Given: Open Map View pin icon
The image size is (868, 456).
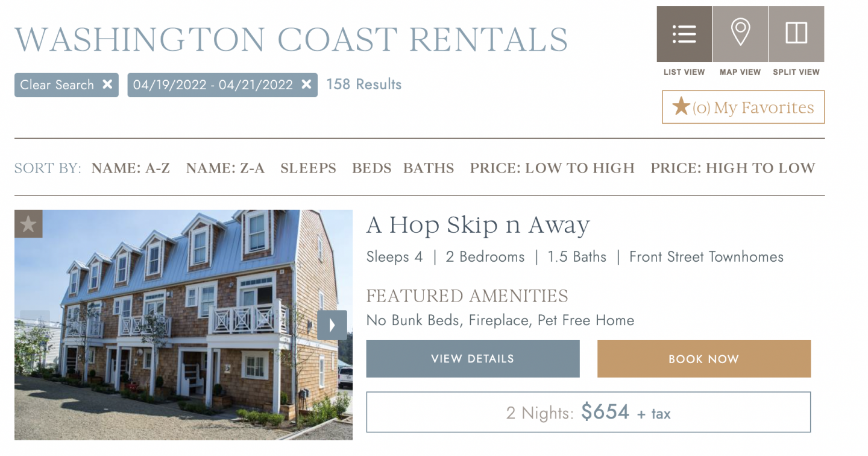Looking at the screenshot, I should coord(740,34).
